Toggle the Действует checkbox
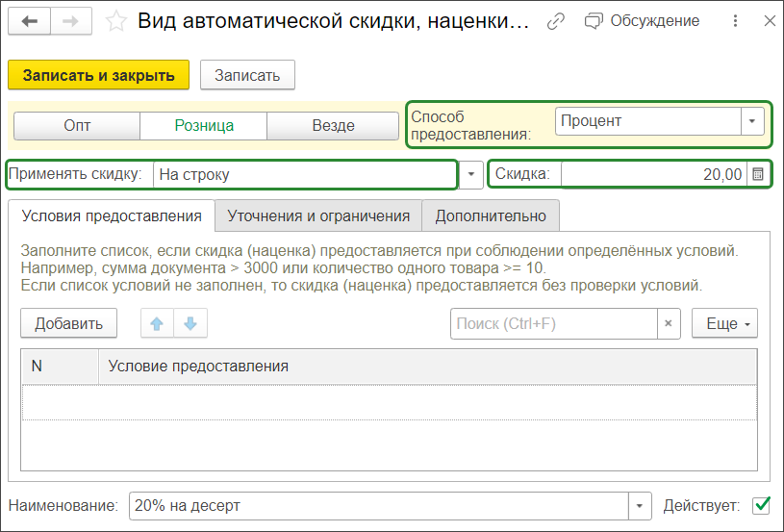This screenshot has height=532, width=784. coord(762,505)
